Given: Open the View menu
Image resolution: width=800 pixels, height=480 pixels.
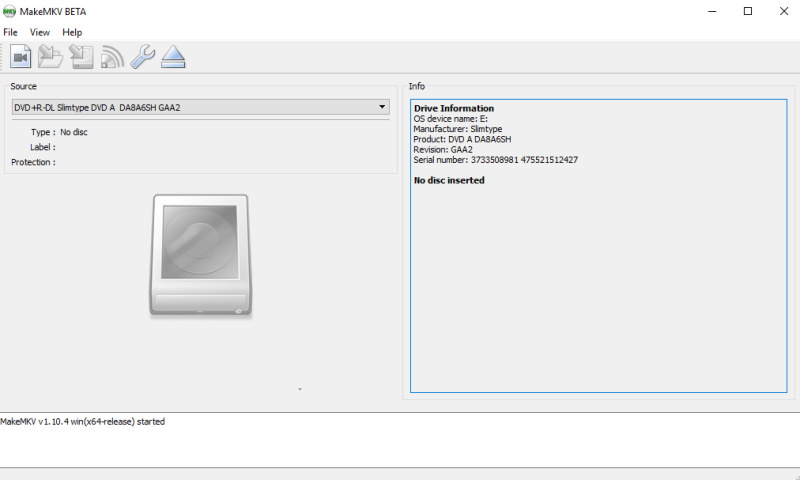Looking at the screenshot, I should pos(40,32).
